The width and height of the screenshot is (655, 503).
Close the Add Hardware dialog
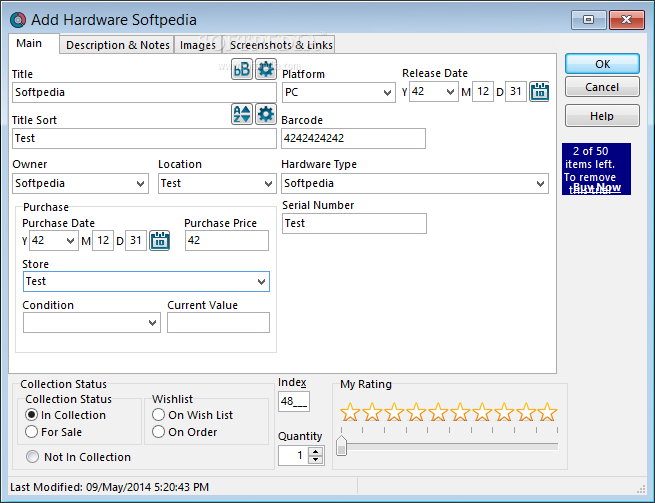pos(627,20)
